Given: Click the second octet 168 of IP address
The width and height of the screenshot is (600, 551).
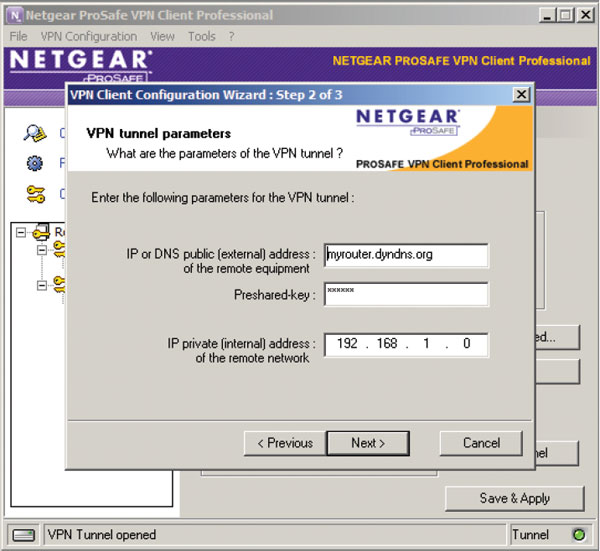Looking at the screenshot, I should (x=387, y=343).
